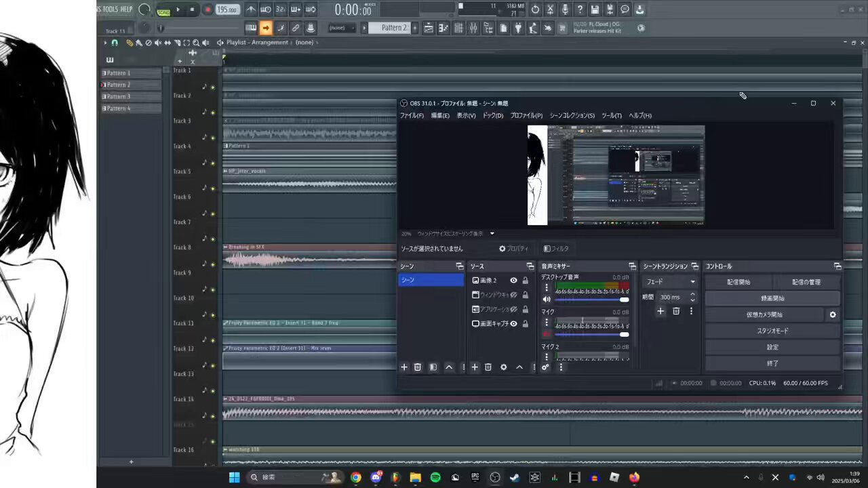Open source properties gear icon in ソース dock
This screenshot has width=868, height=488.
point(503,367)
